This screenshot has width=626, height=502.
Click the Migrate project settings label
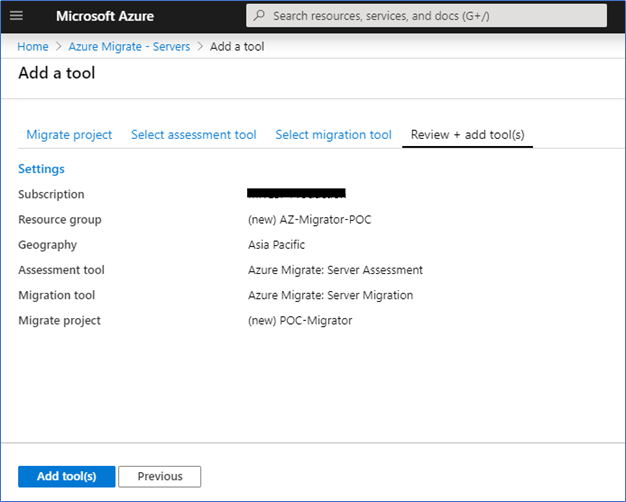[59, 320]
